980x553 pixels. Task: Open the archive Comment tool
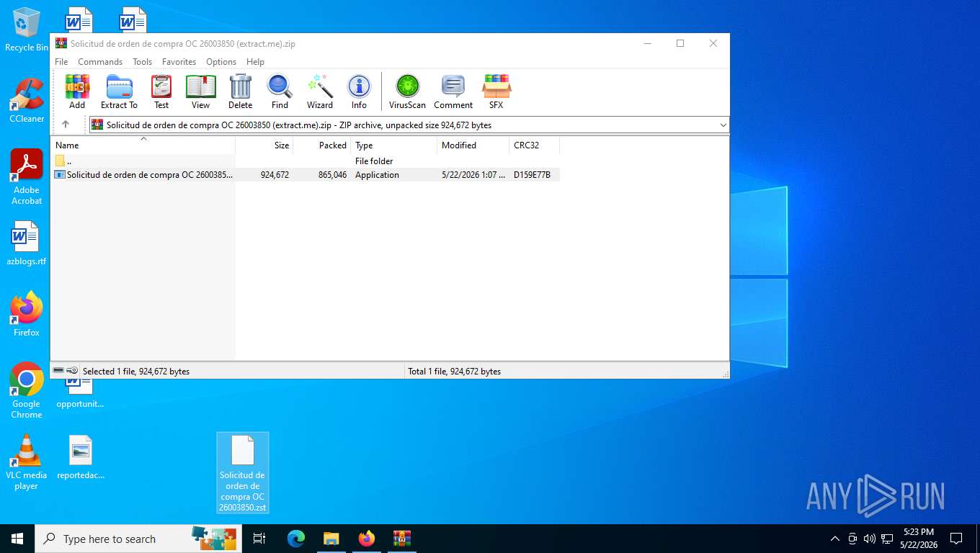[x=453, y=91]
